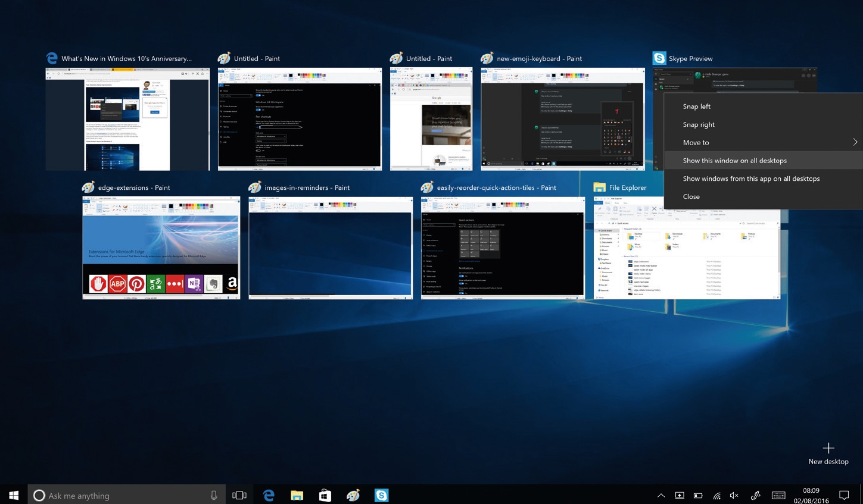Click Close in the context menu

(691, 196)
